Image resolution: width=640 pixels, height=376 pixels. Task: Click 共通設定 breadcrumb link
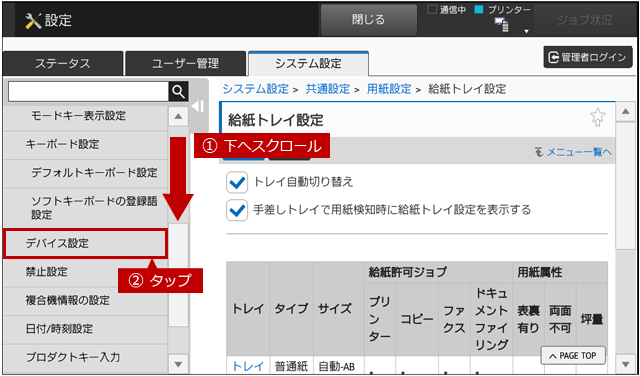click(328, 89)
